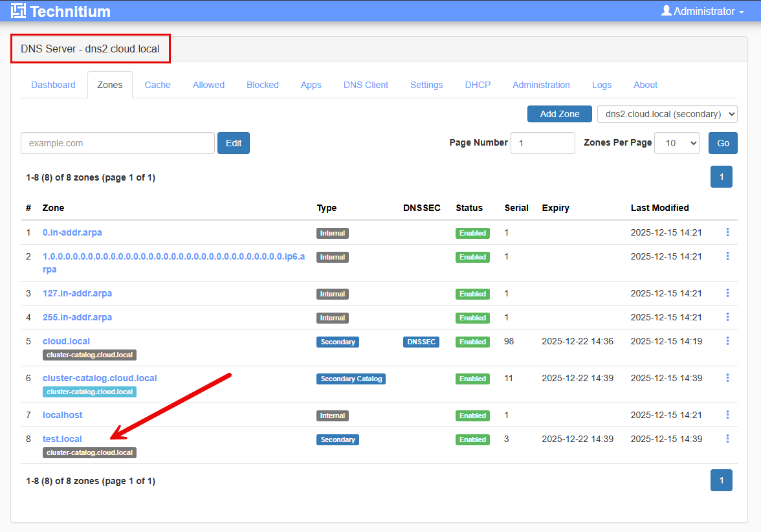Open options menu for localhost zone
This screenshot has width=761, height=532.
pos(727,415)
